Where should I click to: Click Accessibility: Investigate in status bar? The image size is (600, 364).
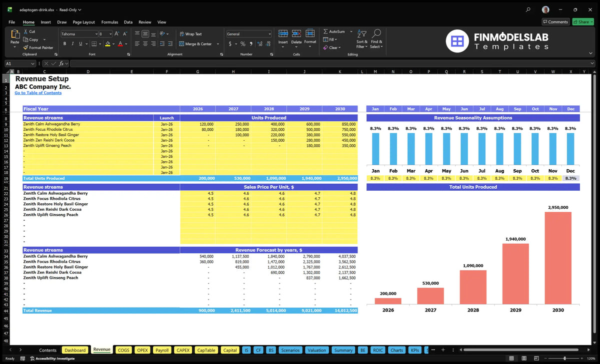(x=52, y=359)
